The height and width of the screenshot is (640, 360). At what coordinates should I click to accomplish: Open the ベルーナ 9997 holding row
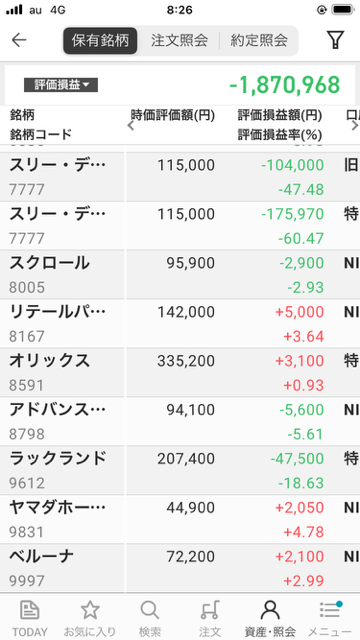(180, 568)
